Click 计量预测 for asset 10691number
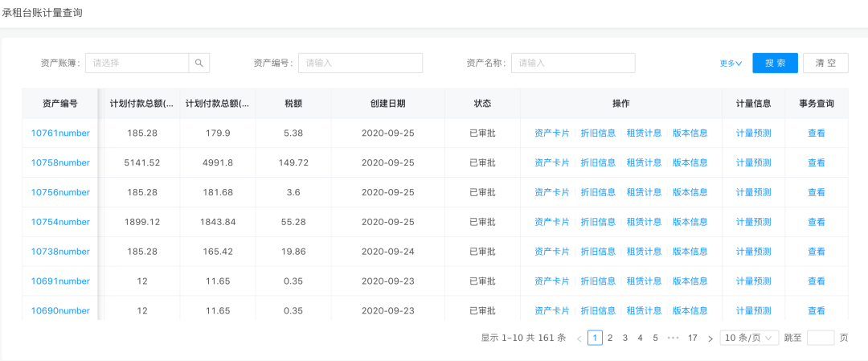This screenshot has width=868, height=361. (753, 281)
